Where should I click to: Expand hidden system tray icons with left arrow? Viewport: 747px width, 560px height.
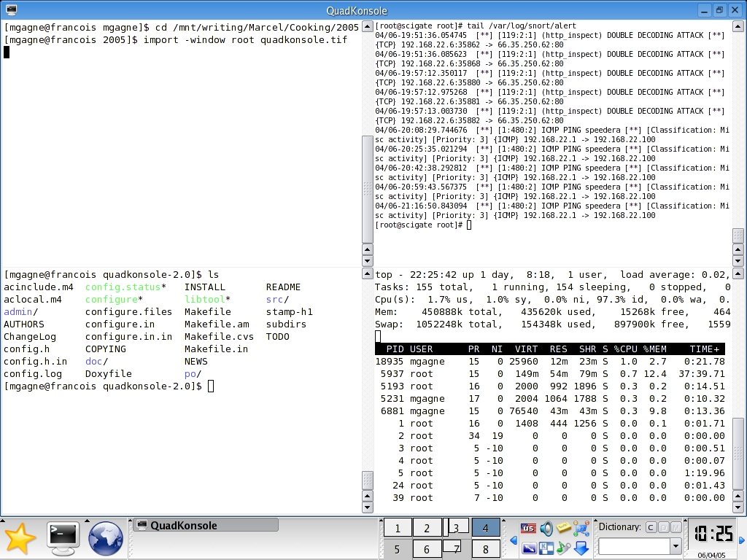pos(514,540)
